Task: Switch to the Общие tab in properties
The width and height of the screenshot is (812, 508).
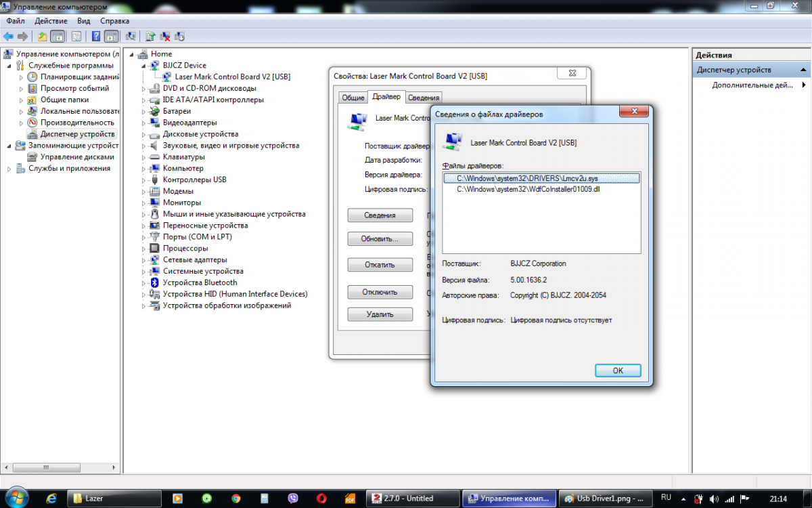Action: [353, 98]
